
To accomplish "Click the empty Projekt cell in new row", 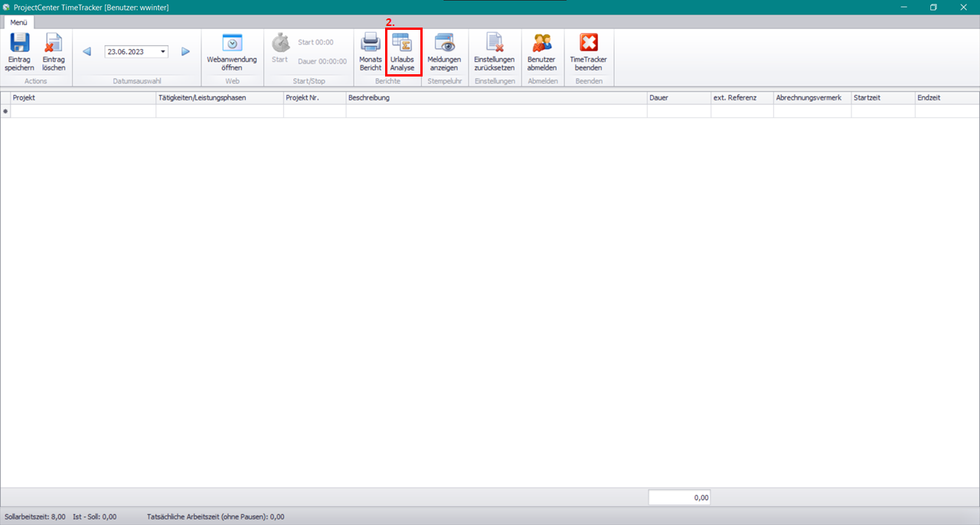I will coord(83,112).
